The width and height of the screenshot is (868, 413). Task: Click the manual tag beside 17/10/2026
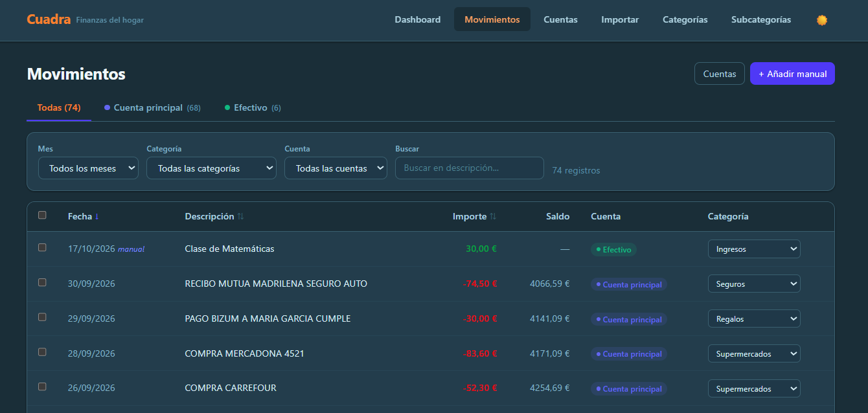coord(131,249)
